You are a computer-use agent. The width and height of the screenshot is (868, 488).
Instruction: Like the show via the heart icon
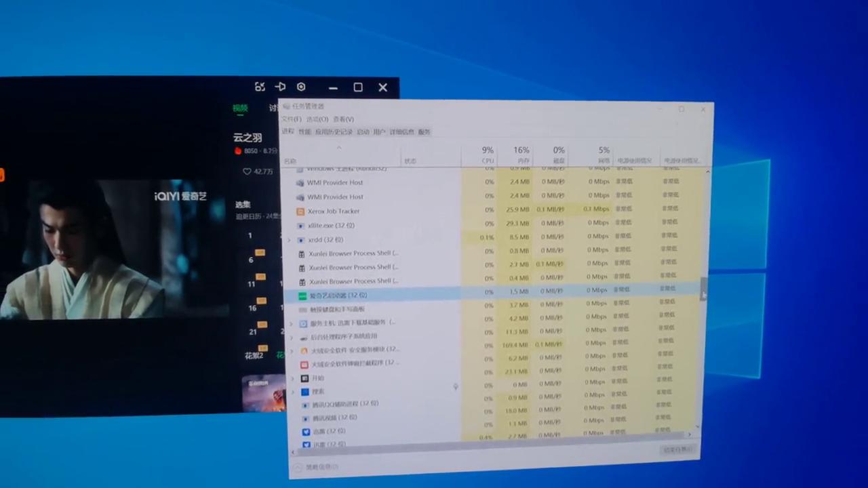point(247,171)
